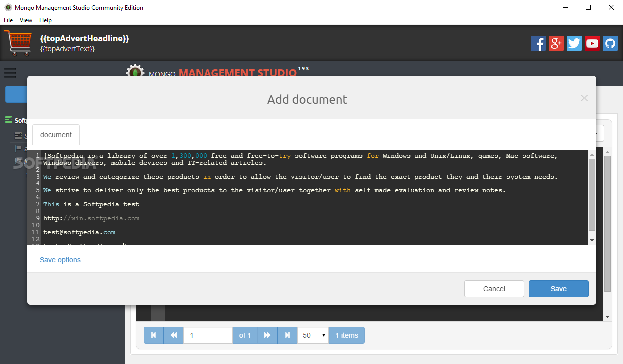Image resolution: width=623 pixels, height=364 pixels.
Task: Open the YouTube icon
Action: click(592, 43)
